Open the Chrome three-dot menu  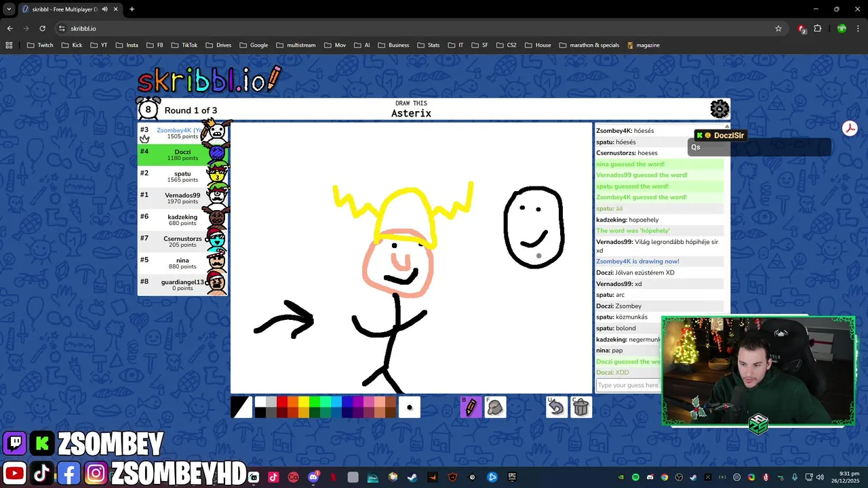pos(859,28)
